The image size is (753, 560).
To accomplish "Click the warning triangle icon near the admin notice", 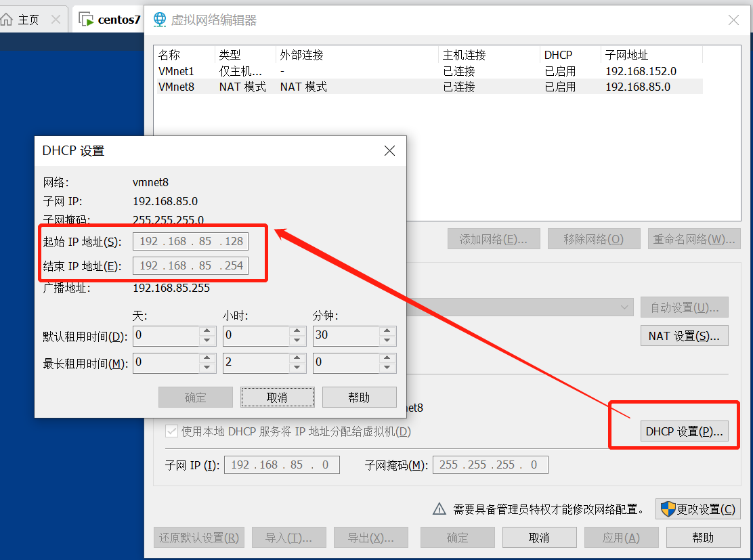I will pos(439,509).
